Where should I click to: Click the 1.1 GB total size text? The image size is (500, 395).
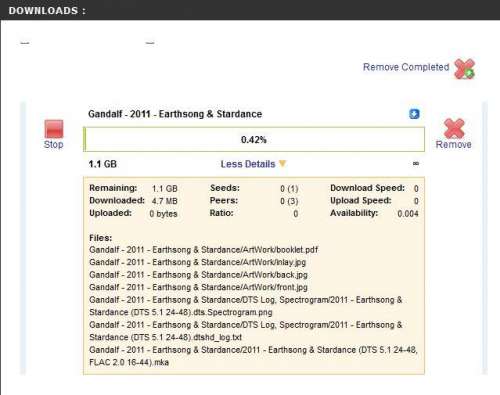[103, 164]
